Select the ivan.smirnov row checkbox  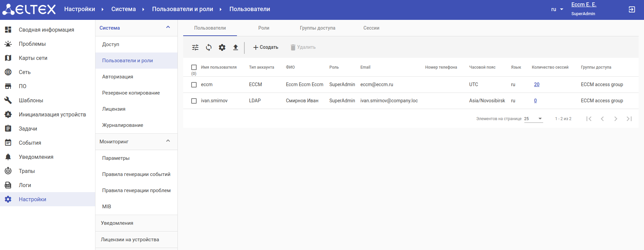pos(194,101)
